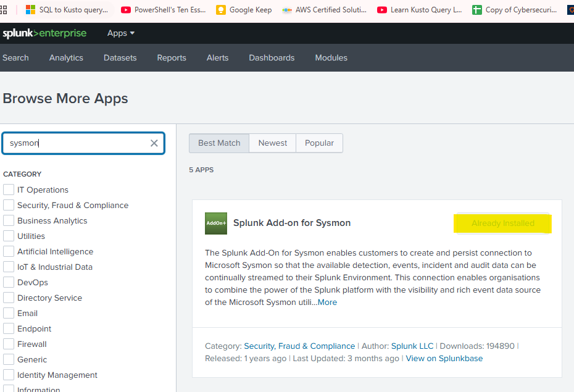574x392 pixels.
Task: Click the View on Splunkbase link
Action: [x=444, y=358]
